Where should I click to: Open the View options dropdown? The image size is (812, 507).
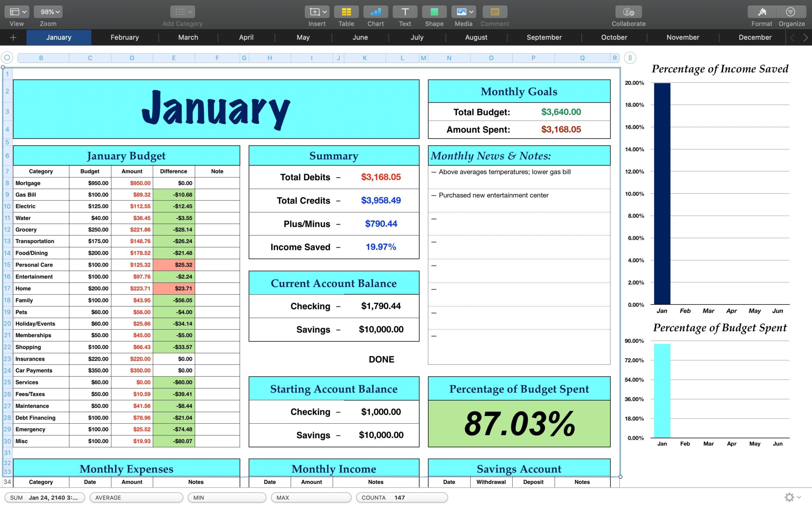tap(16, 11)
